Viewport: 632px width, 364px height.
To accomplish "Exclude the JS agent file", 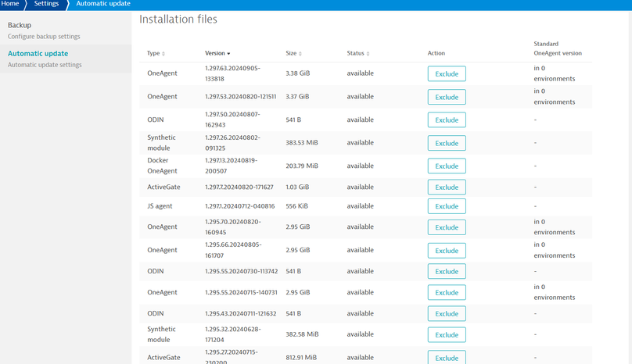I will tap(447, 206).
